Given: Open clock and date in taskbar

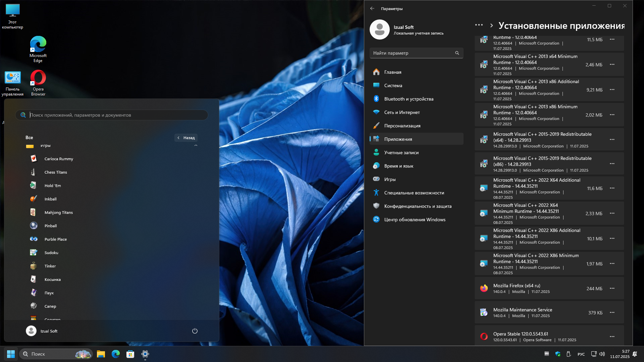Looking at the screenshot, I should tap(620, 354).
